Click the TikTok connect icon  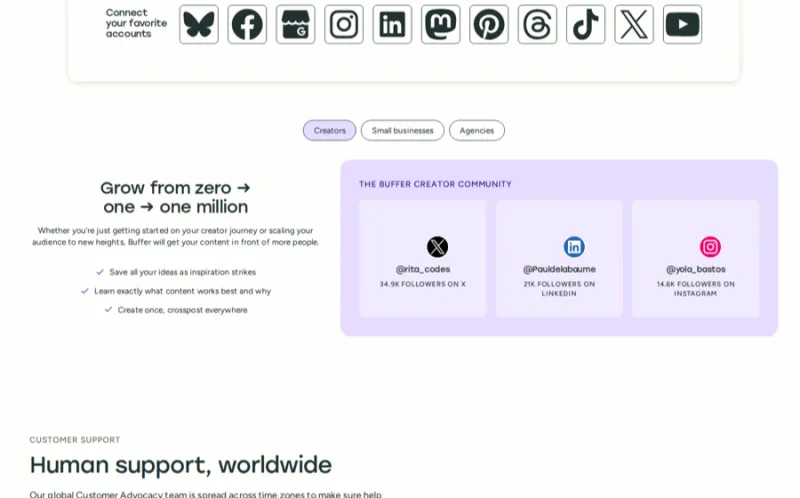(x=586, y=24)
